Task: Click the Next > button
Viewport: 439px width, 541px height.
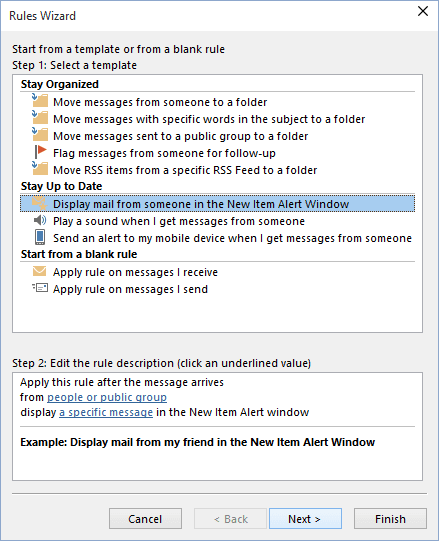Action: (305, 519)
